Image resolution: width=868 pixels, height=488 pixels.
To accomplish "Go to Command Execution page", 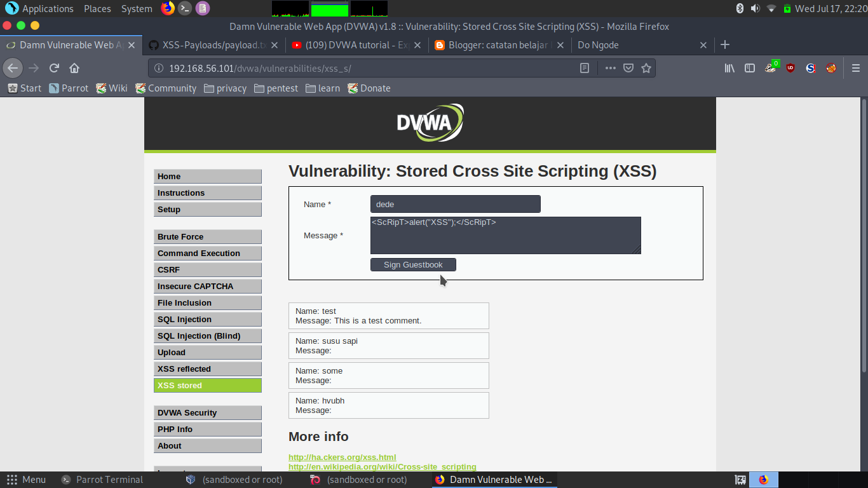I will click(208, 254).
